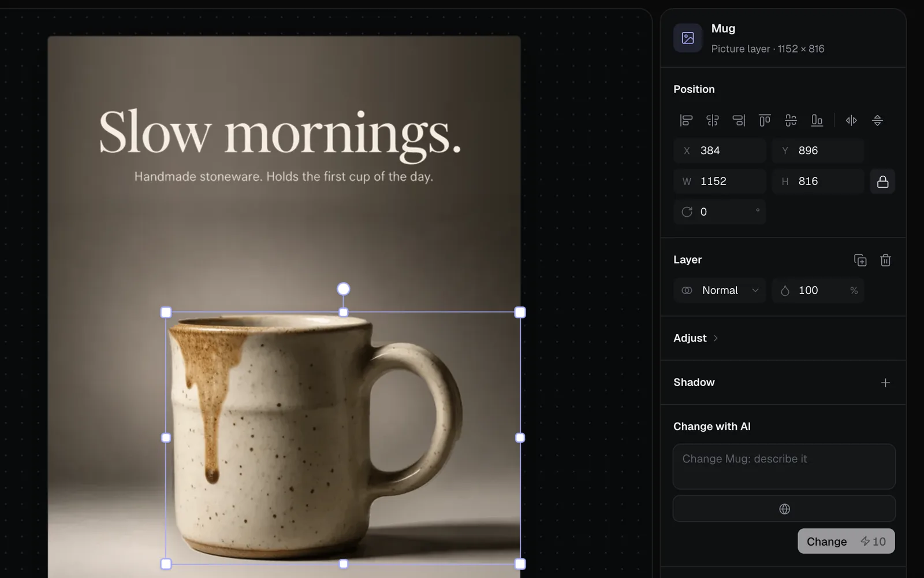Delete the Mug layer

pos(885,260)
